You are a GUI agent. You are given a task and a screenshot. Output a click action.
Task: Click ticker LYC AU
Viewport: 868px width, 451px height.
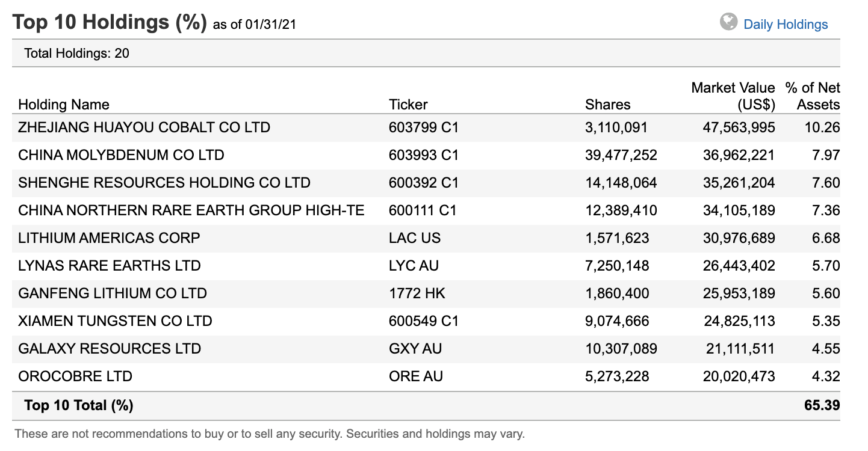point(415,266)
